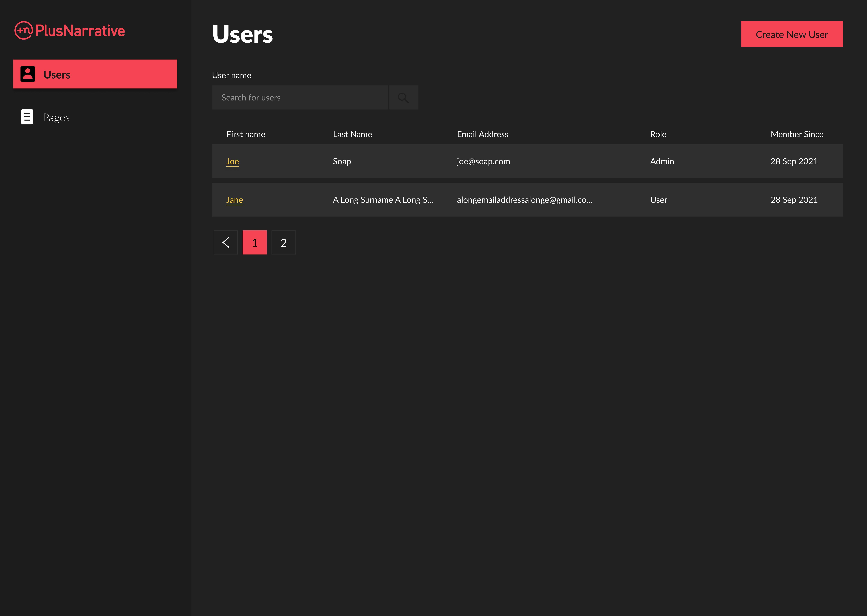Select page 1 in pagination
The width and height of the screenshot is (867, 616).
(254, 242)
